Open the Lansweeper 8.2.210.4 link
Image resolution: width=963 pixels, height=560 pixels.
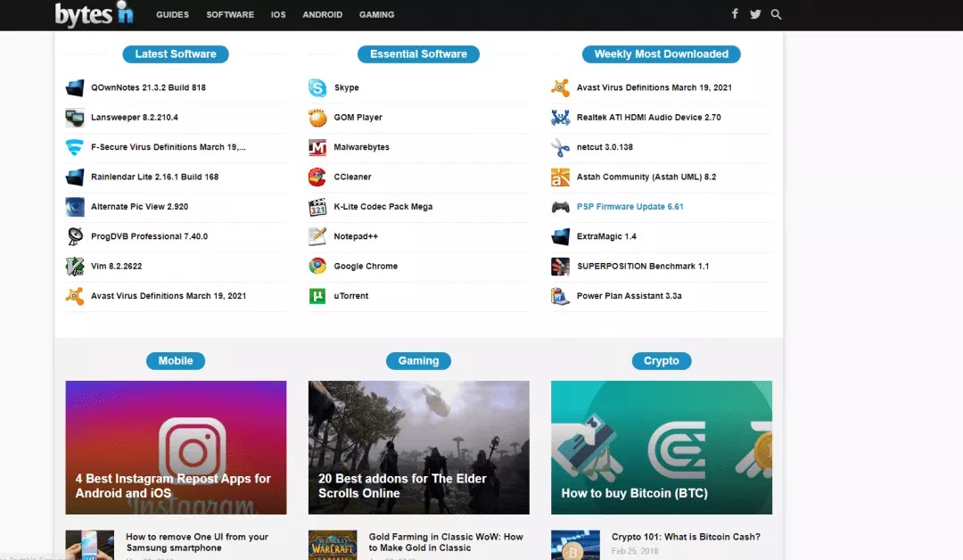135,118
